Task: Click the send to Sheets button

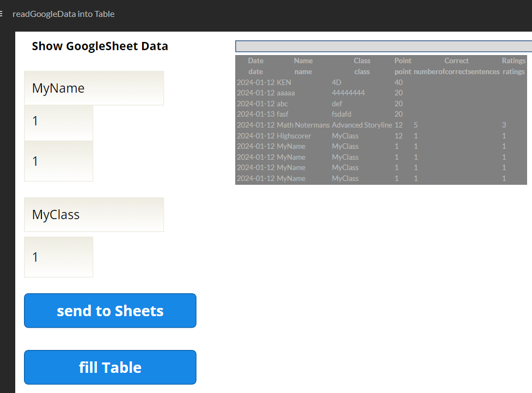Action: 110,311
